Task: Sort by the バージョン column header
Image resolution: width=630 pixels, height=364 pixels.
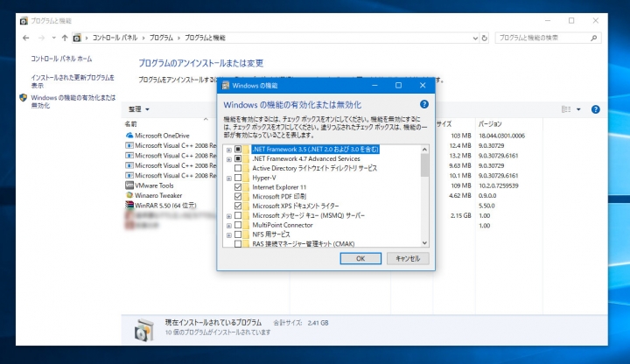Action: click(490, 124)
